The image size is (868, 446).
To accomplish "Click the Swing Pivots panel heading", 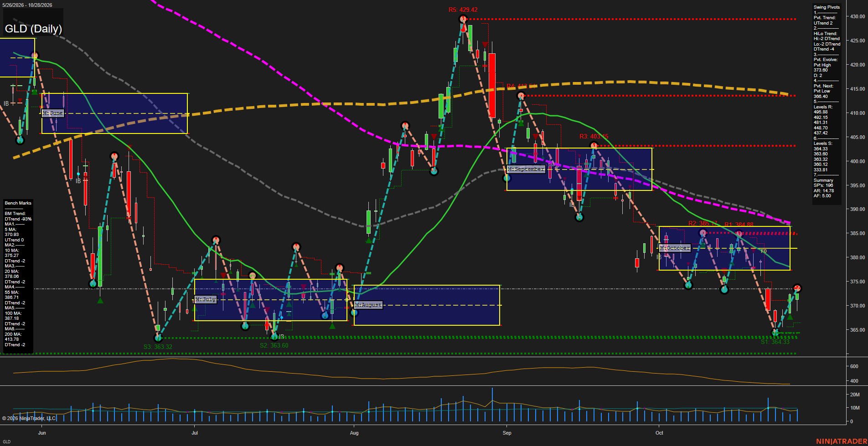I will (x=827, y=7).
